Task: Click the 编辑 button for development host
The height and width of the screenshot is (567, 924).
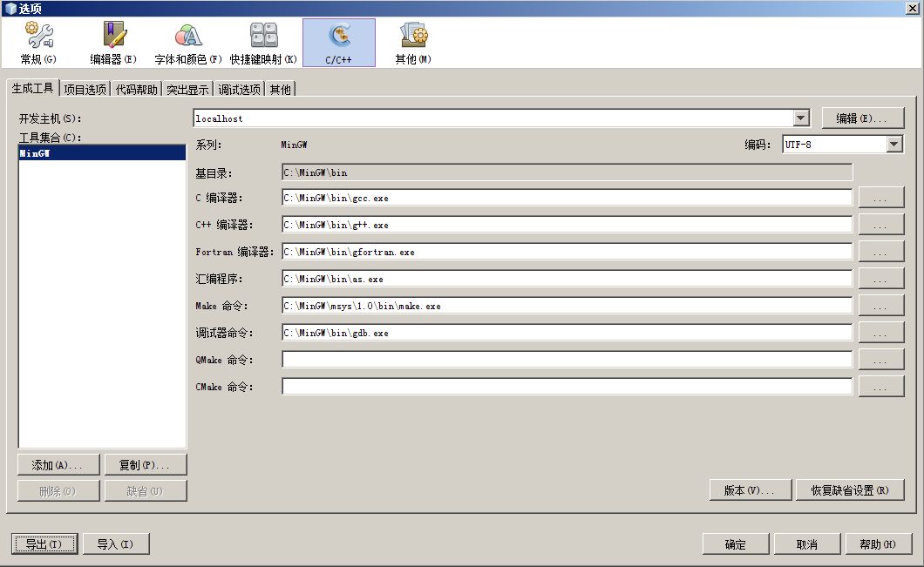Action: [862, 118]
